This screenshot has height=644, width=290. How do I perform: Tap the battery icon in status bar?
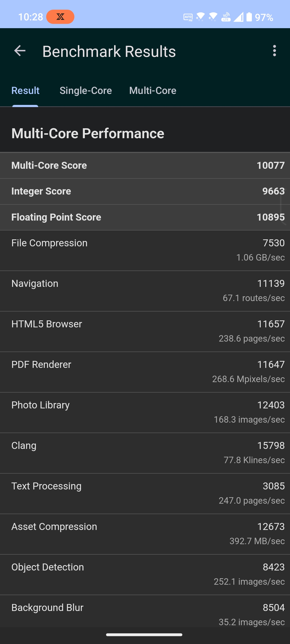point(249,17)
